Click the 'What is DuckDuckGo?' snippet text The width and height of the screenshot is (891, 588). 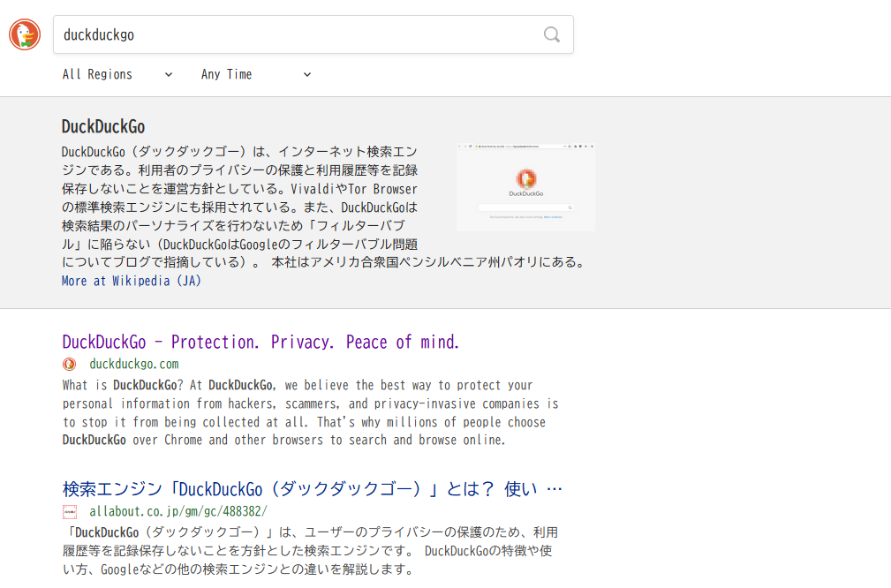click(x=310, y=412)
